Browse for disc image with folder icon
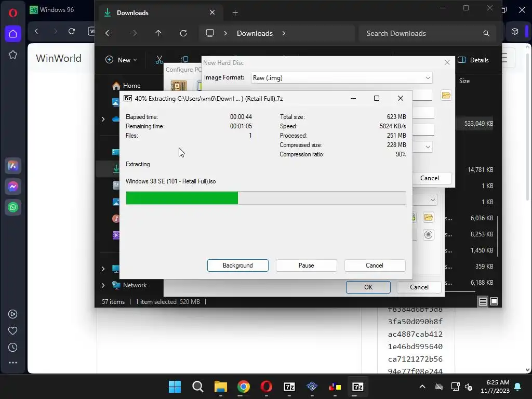 click(x=446, y=96)
